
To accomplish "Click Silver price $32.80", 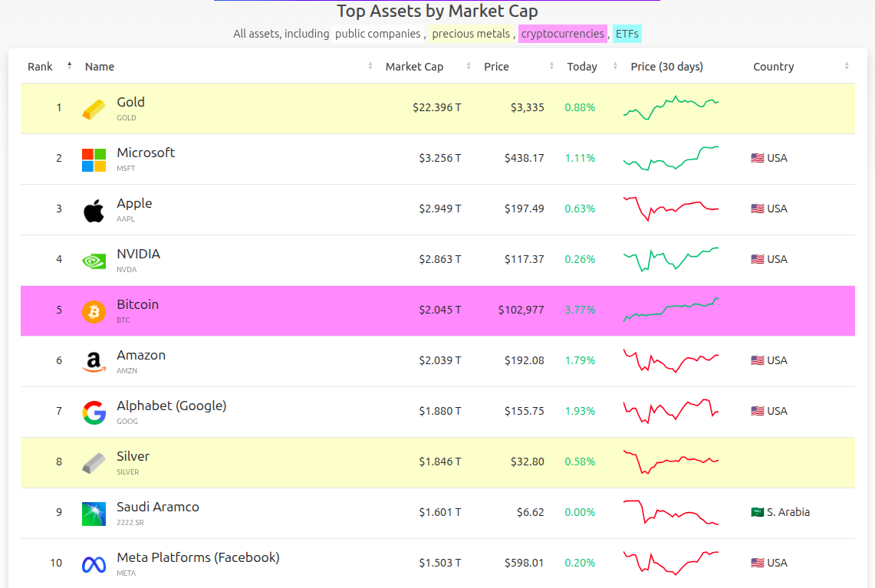I will coord(528,462).
